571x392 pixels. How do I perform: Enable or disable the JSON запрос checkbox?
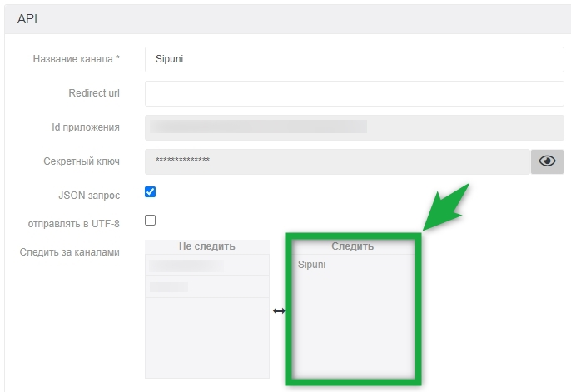[151, 192]
